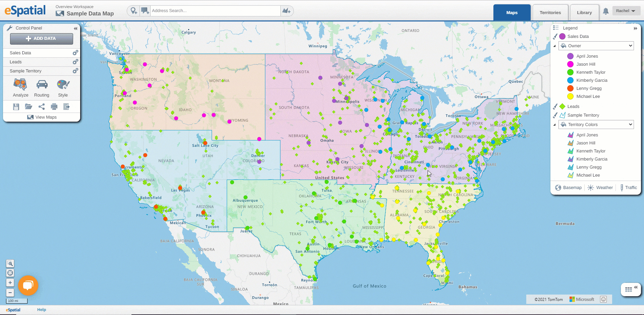Collapse the Owner legend section triangle
The width and height of the screenshot is (644, 315).
554,46
